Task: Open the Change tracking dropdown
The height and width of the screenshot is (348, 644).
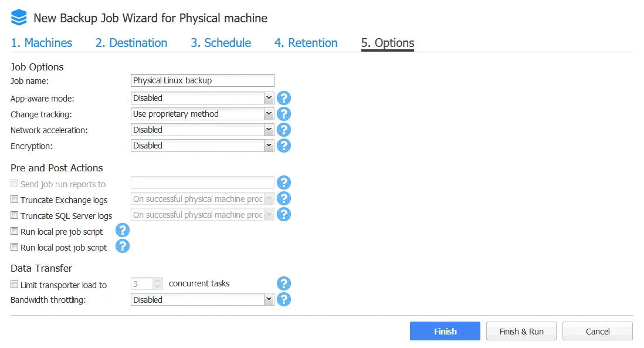Action: 269,114
